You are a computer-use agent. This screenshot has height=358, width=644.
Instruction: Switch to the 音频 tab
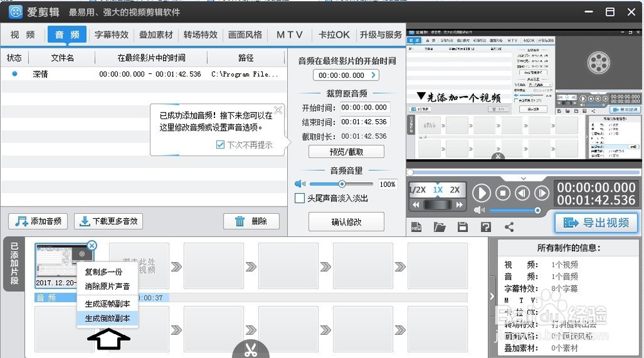click(x=67, y=35)
